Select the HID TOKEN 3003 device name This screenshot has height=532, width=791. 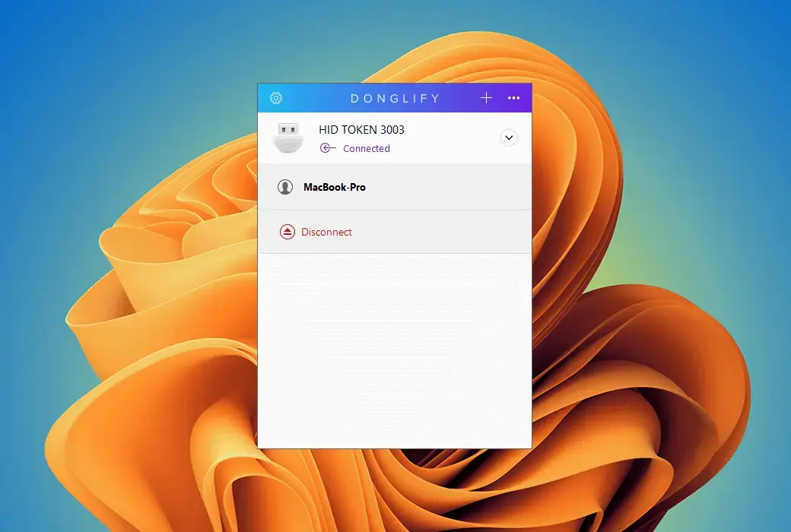[361, 130]
